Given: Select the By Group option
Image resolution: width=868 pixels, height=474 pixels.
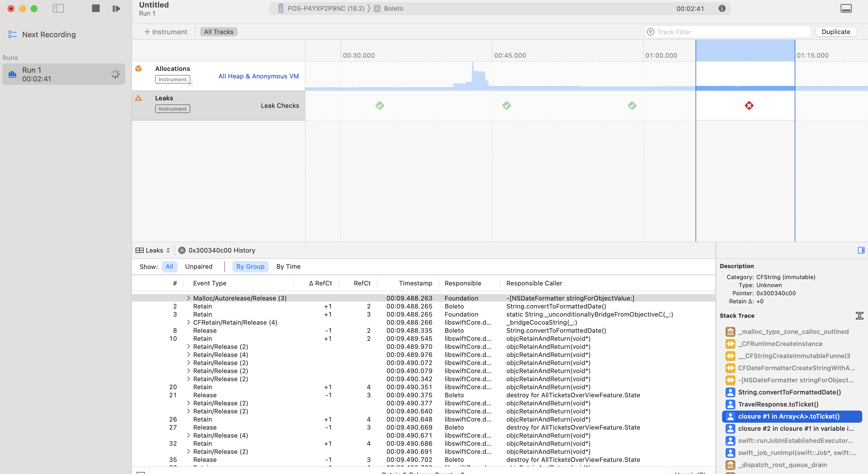Looking at the screenshot, I should point(250,266).
